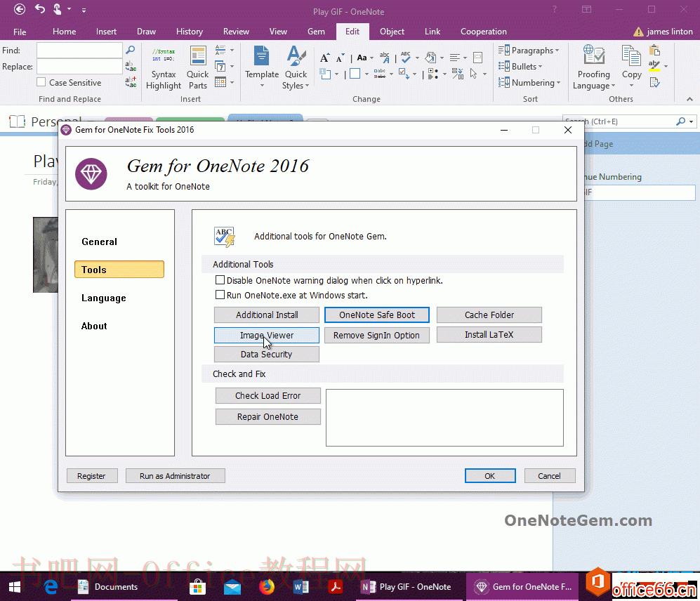Open the Gem ribbon tab
Image resolution: width=700 pixels, height=601 pixels.
click(x=316, y=32)
